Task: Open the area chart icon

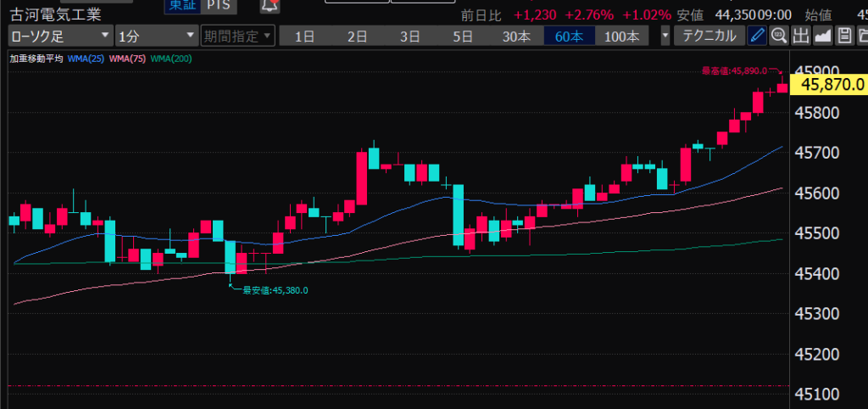Action: tap(822, 36)
